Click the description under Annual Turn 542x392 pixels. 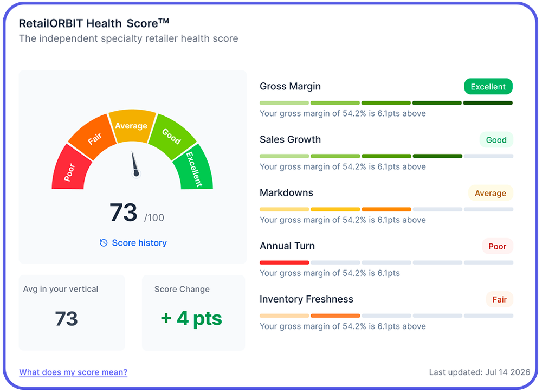(330, 273)
